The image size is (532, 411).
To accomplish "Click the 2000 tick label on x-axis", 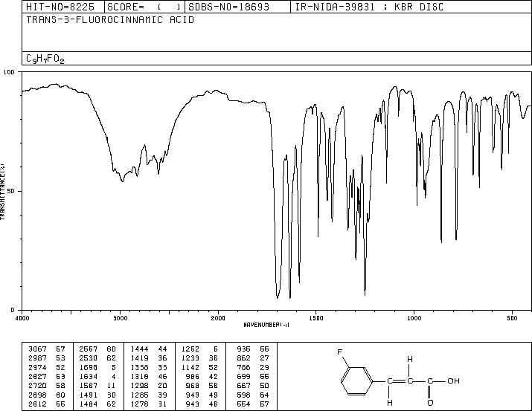I will click(218, 318).
